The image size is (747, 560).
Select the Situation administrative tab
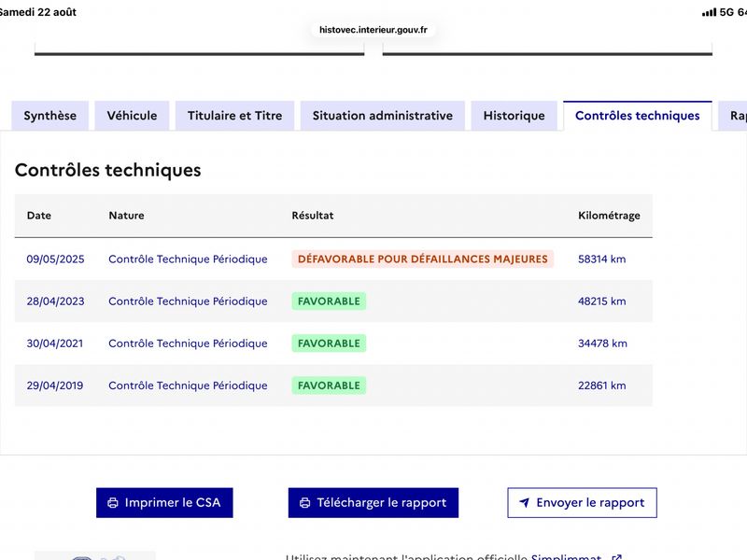tap(383, 116)
